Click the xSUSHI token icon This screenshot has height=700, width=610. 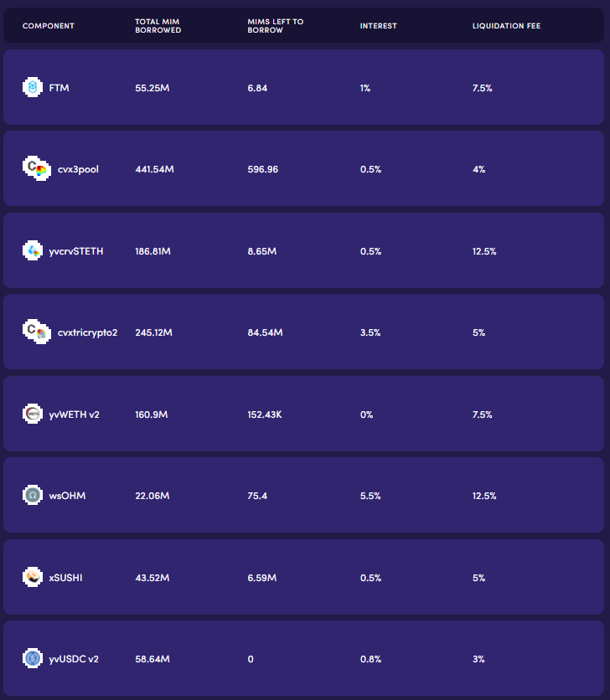tap(32, 577)
